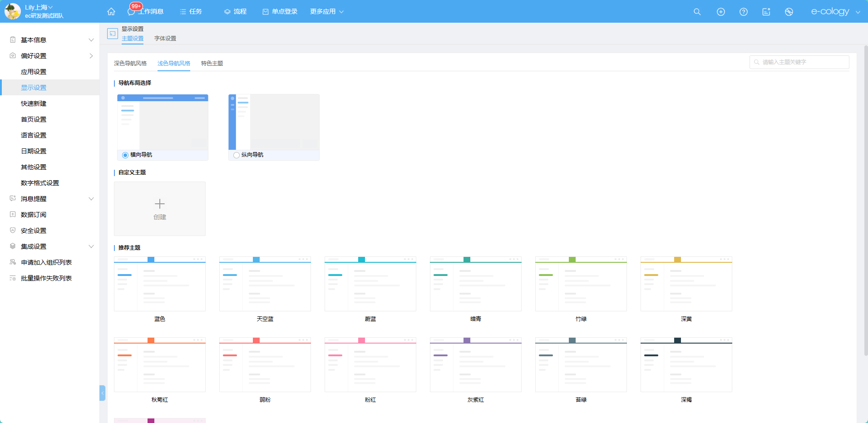Expand the 消息提醒 section chevron
Screen dimensions: 868x423
pyautogui.click(x=91, y=199)
